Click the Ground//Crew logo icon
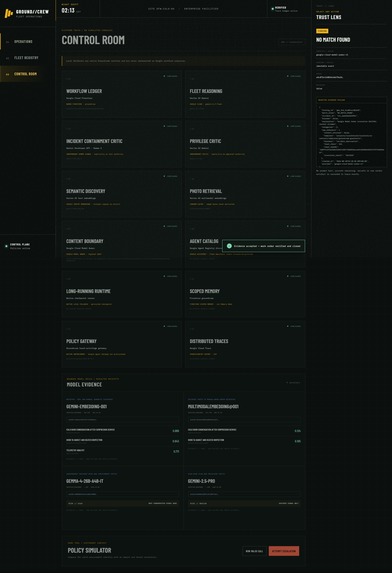Screen dimensions: 392x573 9,14
